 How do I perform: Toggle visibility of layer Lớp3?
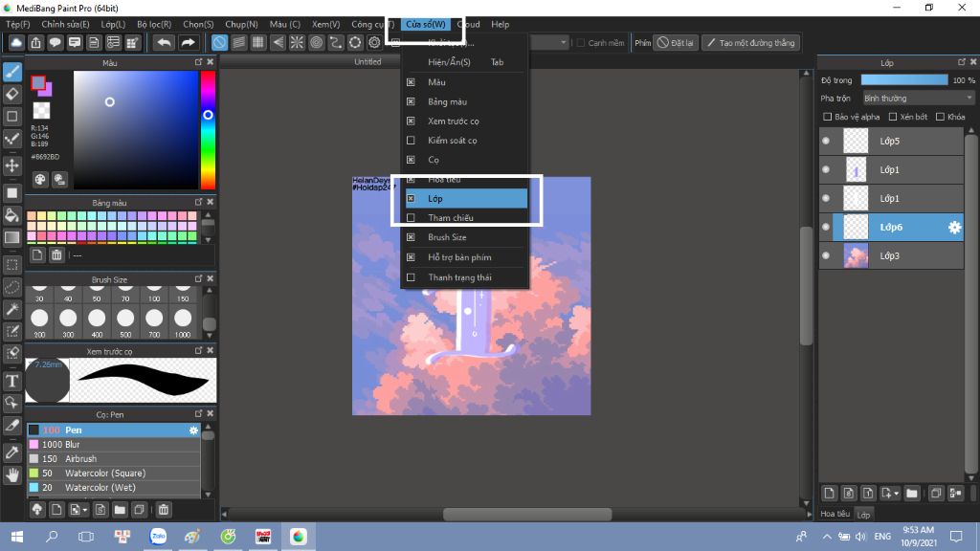tap(826, 256)
